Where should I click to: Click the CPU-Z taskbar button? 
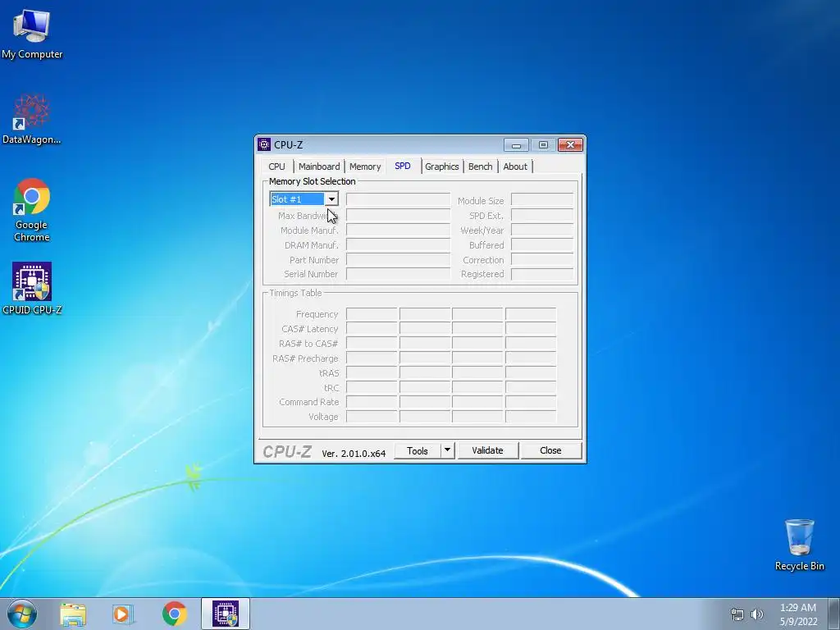pos(226,614)
